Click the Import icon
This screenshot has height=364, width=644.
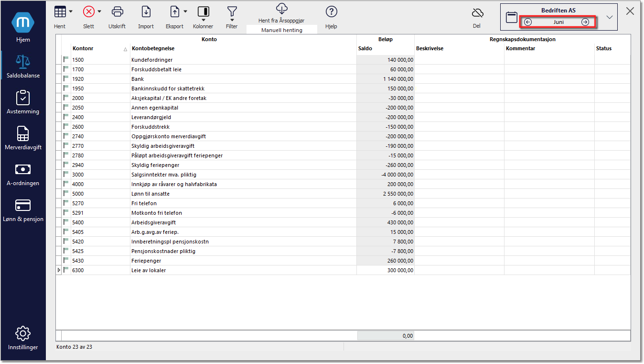tap(146, 11)
